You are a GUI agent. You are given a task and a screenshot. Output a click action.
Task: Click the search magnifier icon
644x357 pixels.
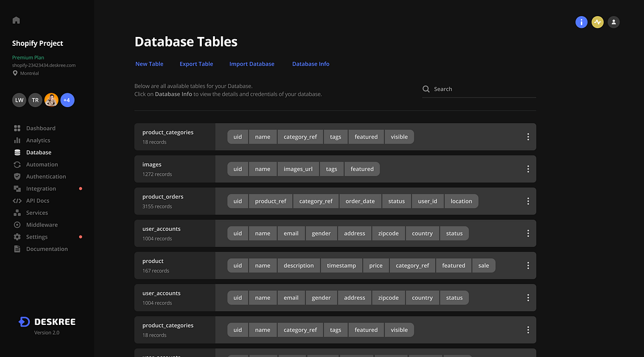point(426,89)
